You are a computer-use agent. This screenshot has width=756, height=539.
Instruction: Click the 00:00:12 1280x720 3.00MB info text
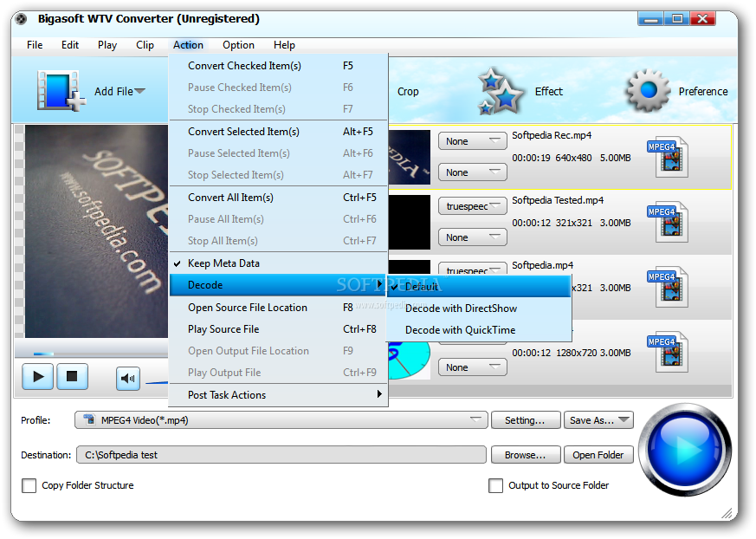click(x=572, y=353)
